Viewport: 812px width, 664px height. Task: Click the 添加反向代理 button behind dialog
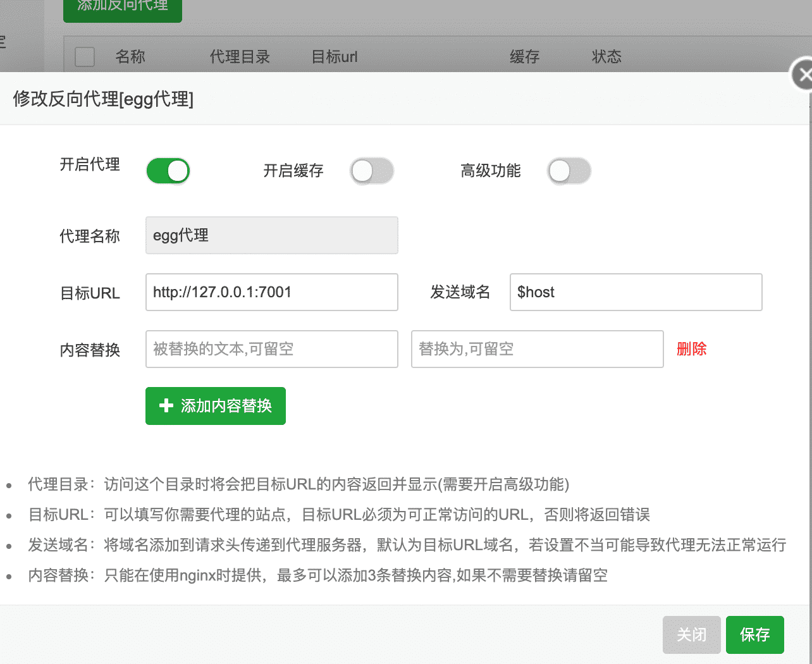pos(123,9)
